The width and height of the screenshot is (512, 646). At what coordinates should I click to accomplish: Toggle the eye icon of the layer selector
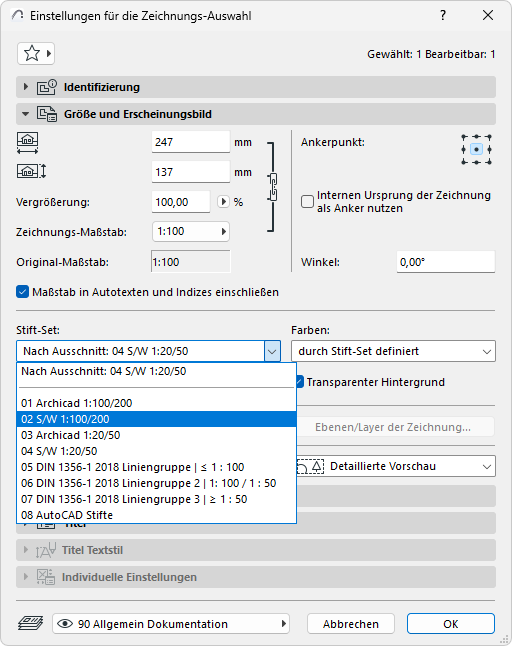[65, 624]
